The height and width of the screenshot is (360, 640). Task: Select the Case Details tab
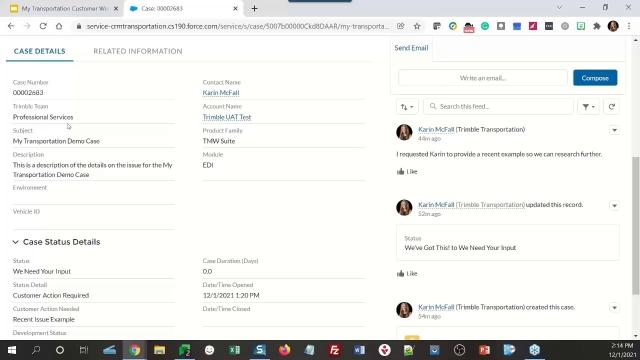(40, 51)
